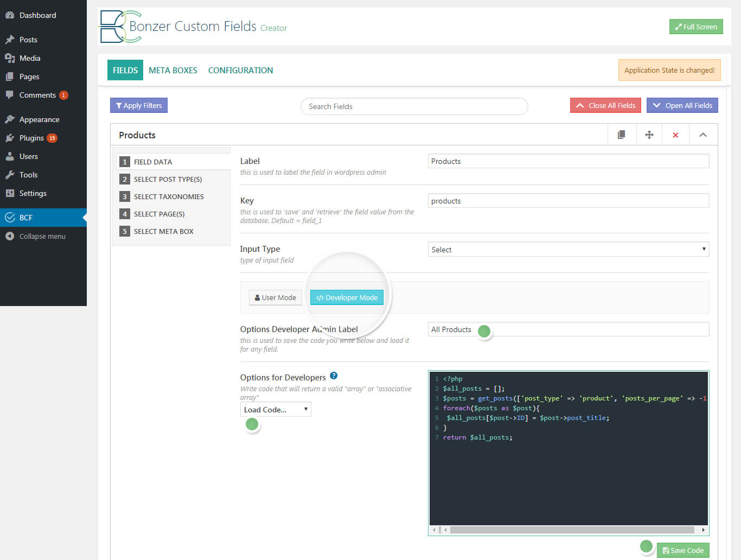
Task: Delete the Products field with red X
Action: coord(675,135)
